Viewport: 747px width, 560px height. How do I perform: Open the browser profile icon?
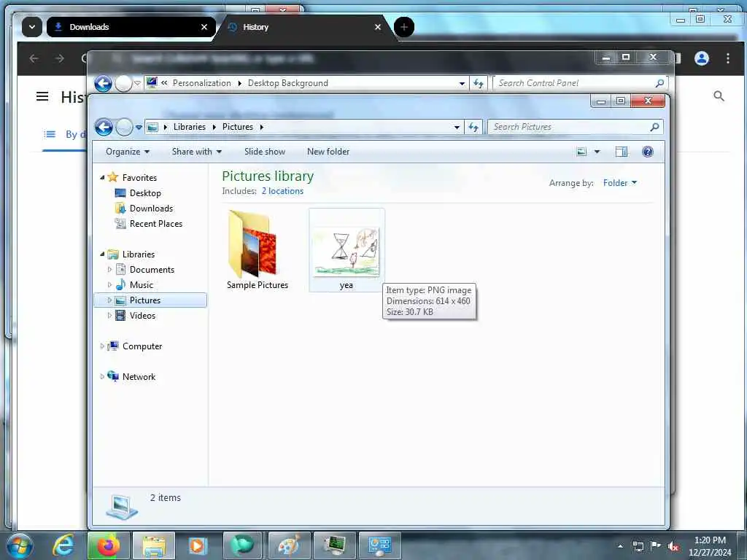701,58
